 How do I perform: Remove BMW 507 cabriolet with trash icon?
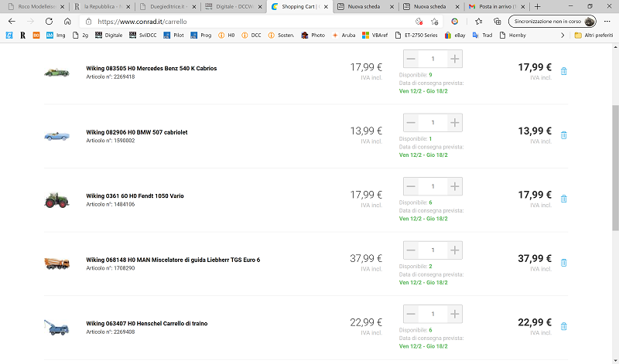point(563,135)
